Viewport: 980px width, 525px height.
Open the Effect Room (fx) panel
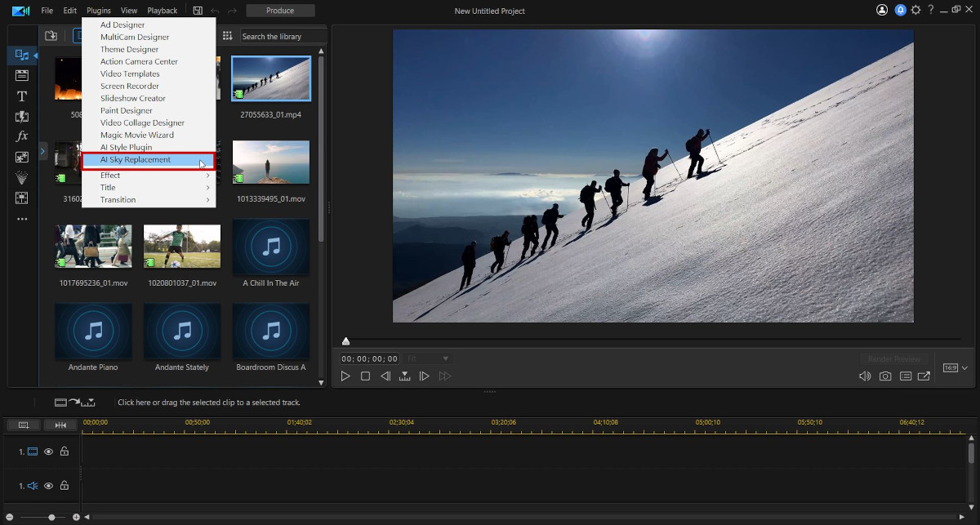(x=21, y=136)
